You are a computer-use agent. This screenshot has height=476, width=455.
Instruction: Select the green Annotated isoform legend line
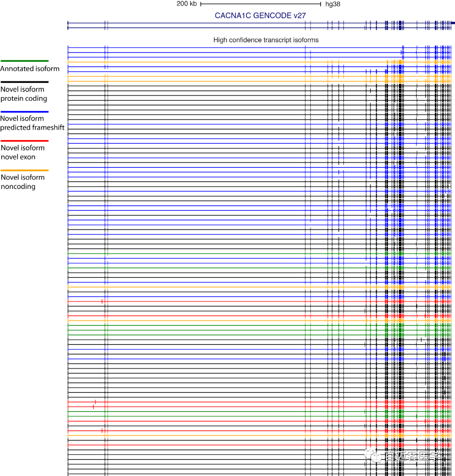pos(24,61)
